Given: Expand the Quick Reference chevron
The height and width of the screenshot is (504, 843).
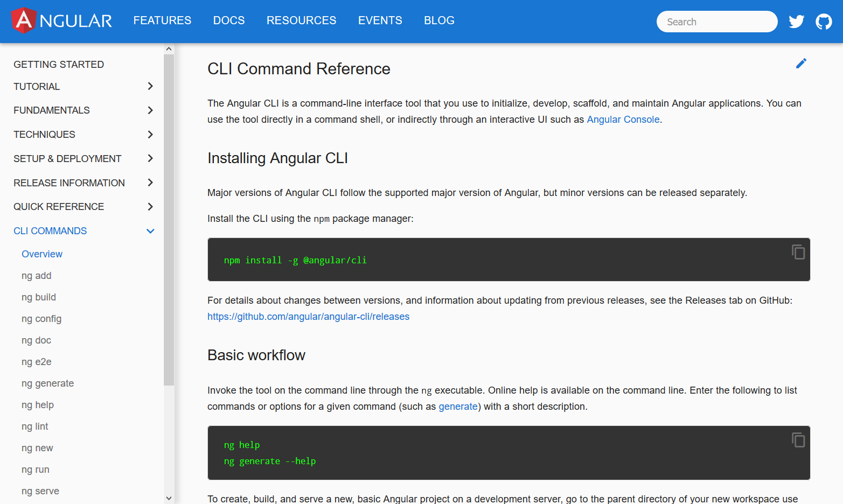Looking at the screenshot, I should (150, 207).
